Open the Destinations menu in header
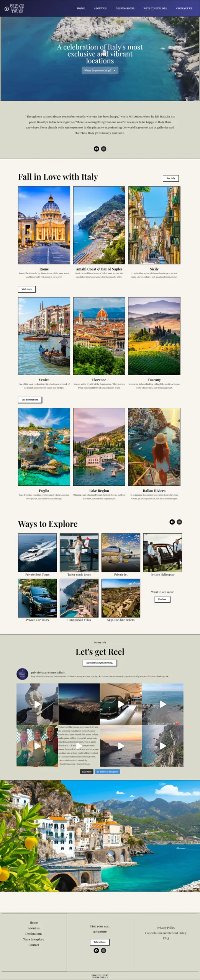The width and height of the screenshot is (200, 980). click(x=125, y=8)
